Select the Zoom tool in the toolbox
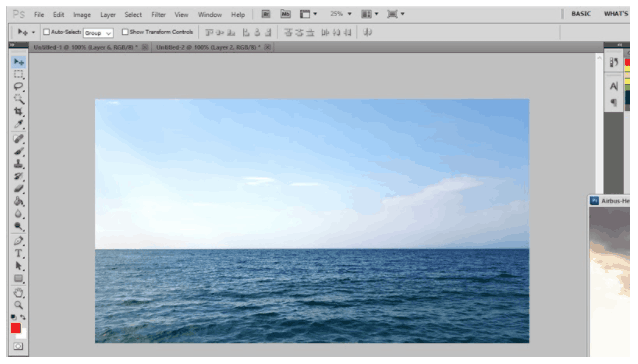 [19, 305]
